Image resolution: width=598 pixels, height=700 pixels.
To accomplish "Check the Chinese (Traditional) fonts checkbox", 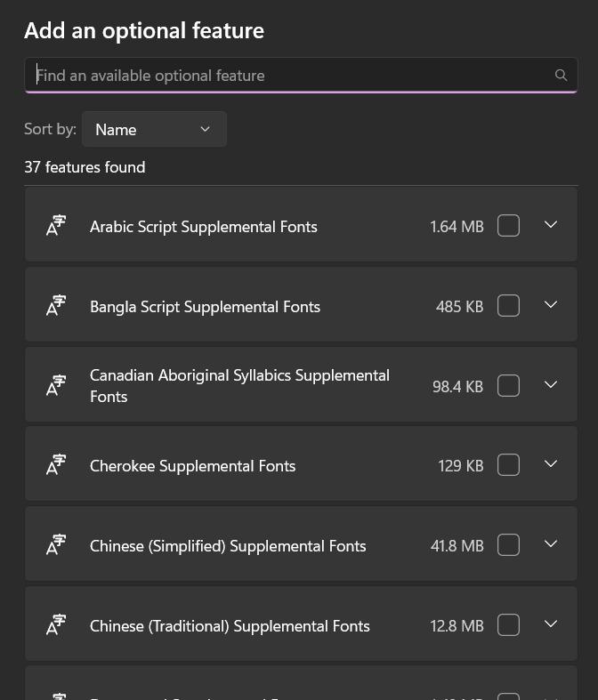I will [x=508, y=625].
